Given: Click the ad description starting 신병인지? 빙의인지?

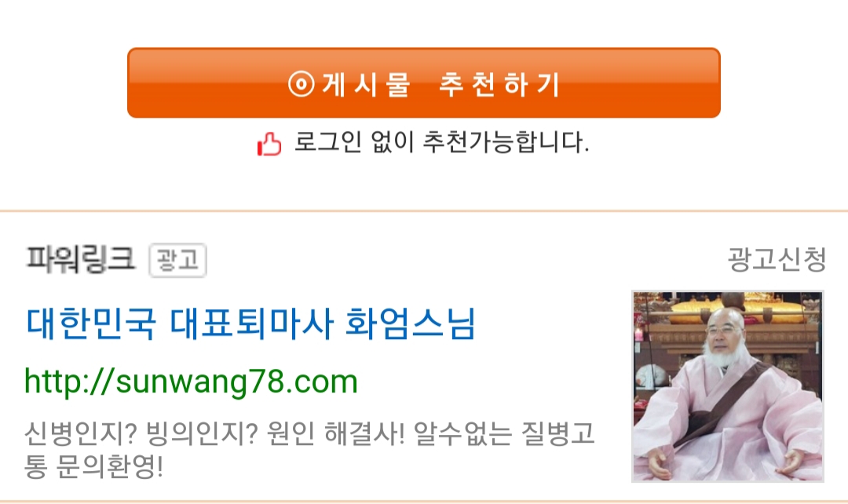Looking at the screenshot, I should (309, 449).
